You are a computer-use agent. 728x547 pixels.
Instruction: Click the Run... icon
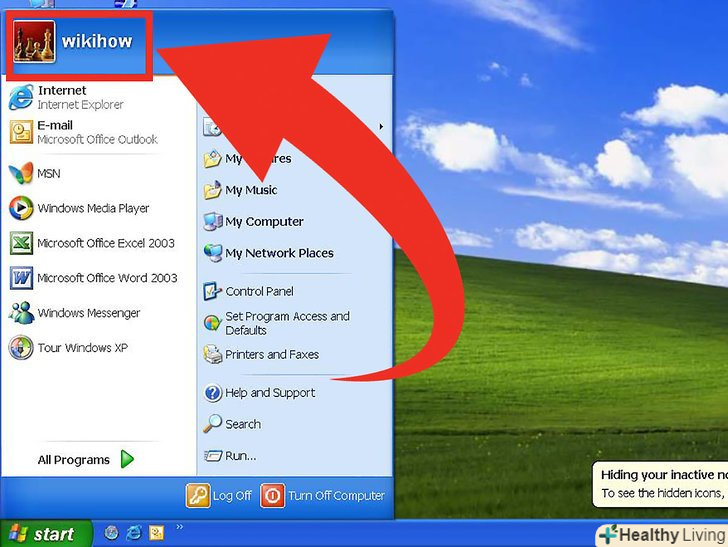pyautogui.click(x=213, y=456)
